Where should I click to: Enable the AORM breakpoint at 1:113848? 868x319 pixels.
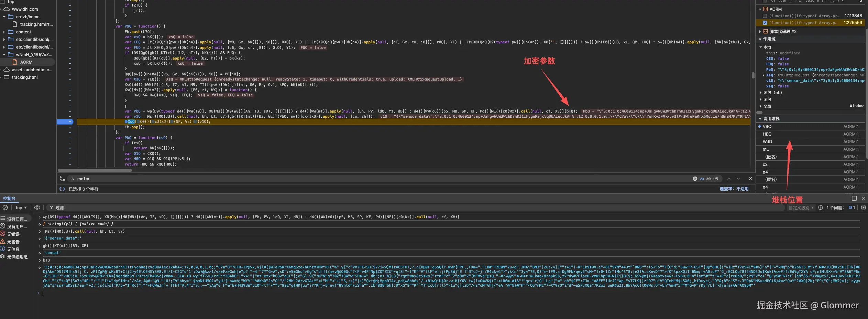765,16
